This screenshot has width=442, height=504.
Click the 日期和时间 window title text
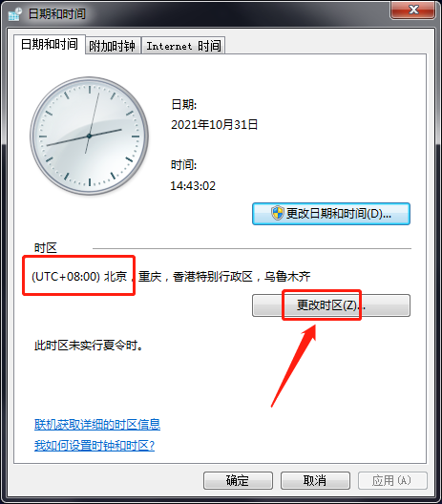(57, 13)
